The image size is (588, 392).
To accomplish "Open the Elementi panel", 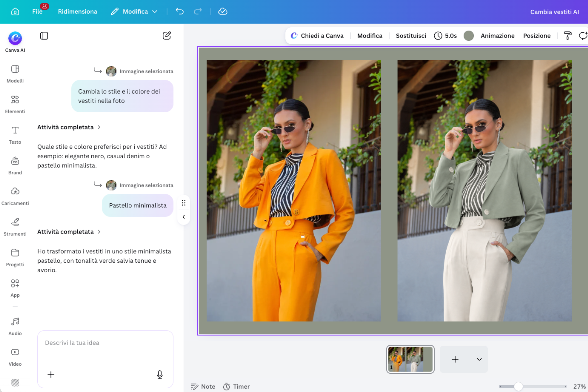I will point(15,104).
